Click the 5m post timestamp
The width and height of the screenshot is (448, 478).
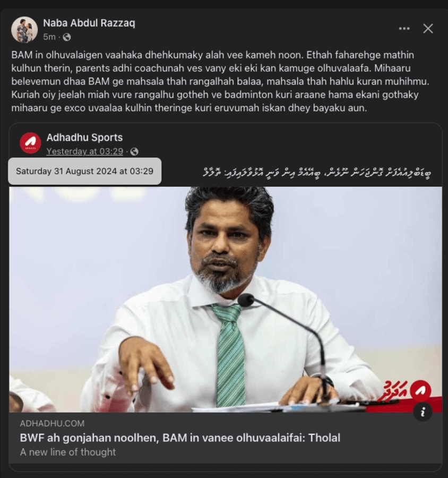[49, 37]
